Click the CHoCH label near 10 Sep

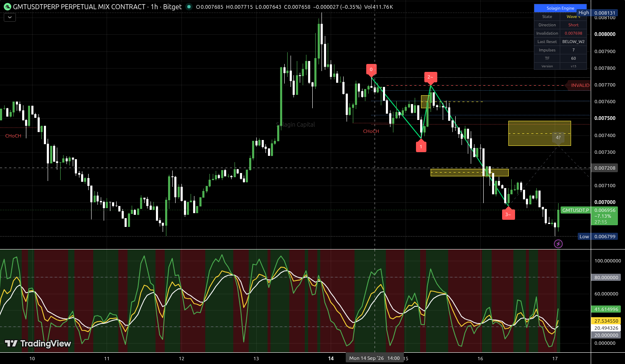[x=13, y=136]
